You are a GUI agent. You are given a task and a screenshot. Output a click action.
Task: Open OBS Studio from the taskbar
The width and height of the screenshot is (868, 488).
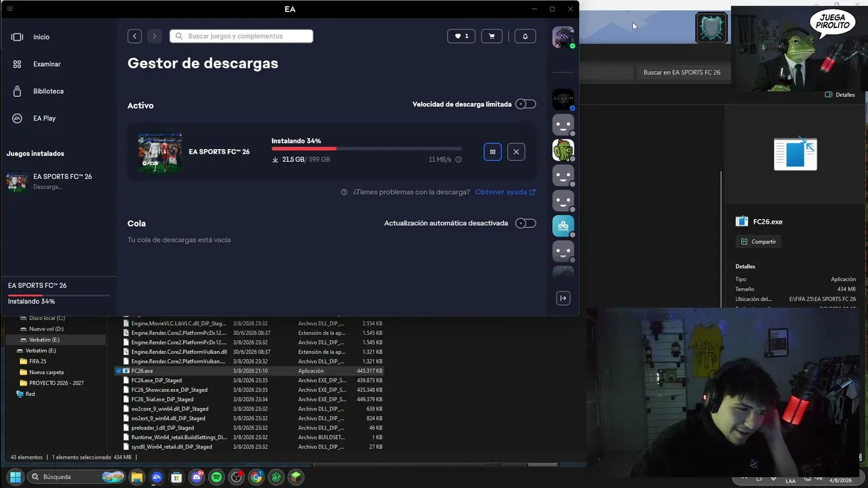236,477
